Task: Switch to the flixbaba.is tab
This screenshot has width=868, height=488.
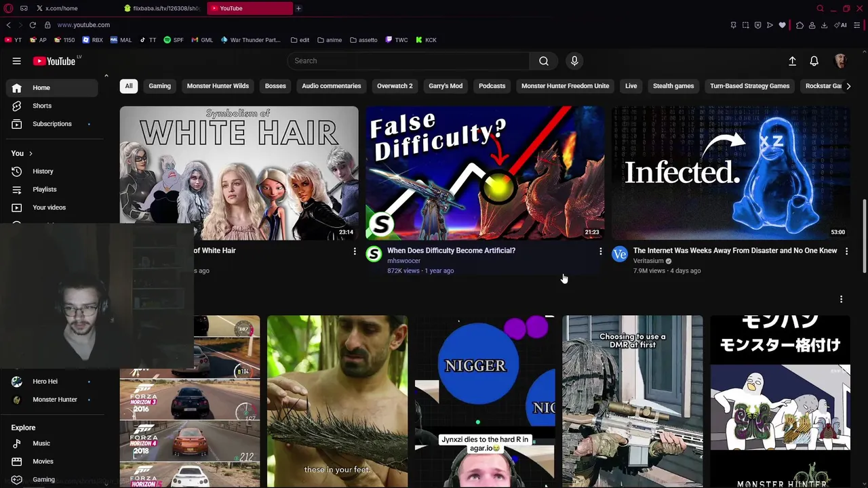Action: pyautogui.click(x=161, y=8)
